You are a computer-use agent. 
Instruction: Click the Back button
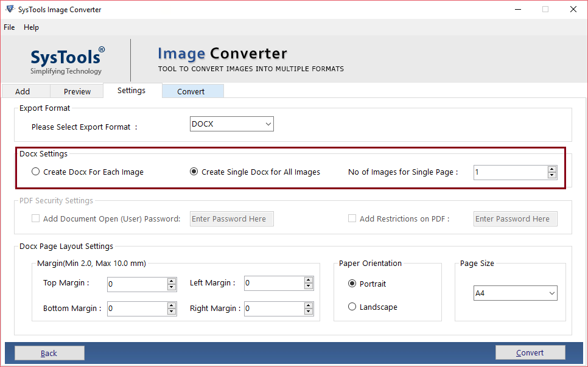pyautogui.click(x=49, y=353)
